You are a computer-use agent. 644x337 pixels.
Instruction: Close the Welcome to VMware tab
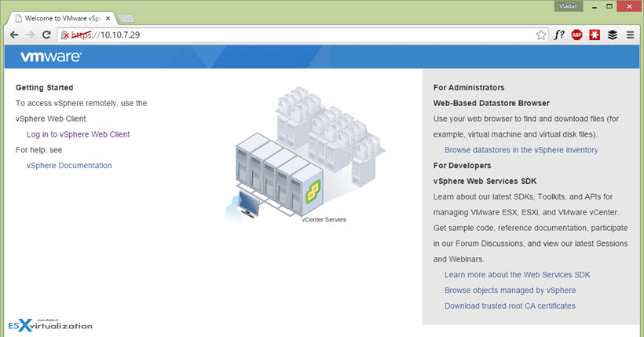click(108, 19)
